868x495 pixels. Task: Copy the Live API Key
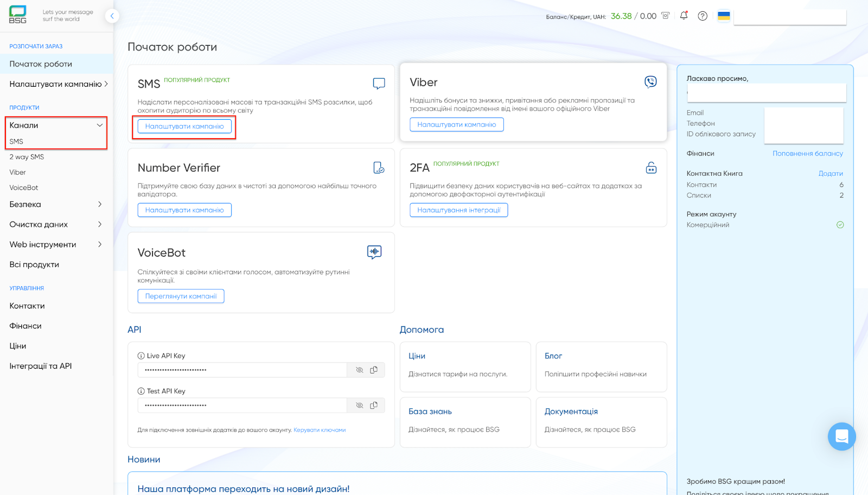(x=374, y=370)
